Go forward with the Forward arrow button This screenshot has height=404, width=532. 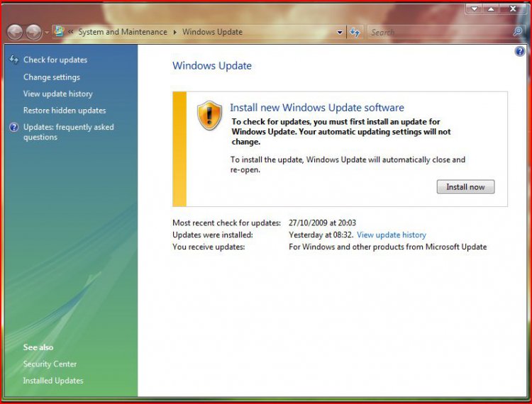click(33, 33)
